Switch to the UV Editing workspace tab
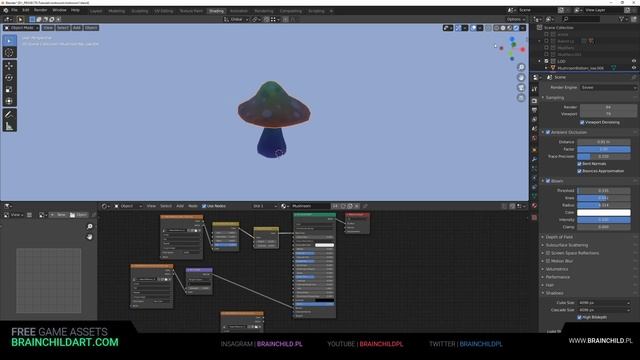640x360 pixels. 164,11
